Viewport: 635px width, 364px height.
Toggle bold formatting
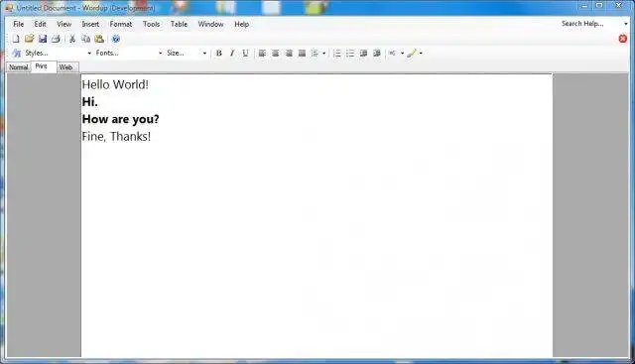(218, 53)
